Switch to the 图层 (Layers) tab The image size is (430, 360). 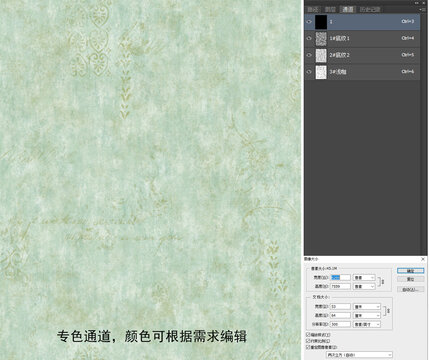click(x=330, y=9)
